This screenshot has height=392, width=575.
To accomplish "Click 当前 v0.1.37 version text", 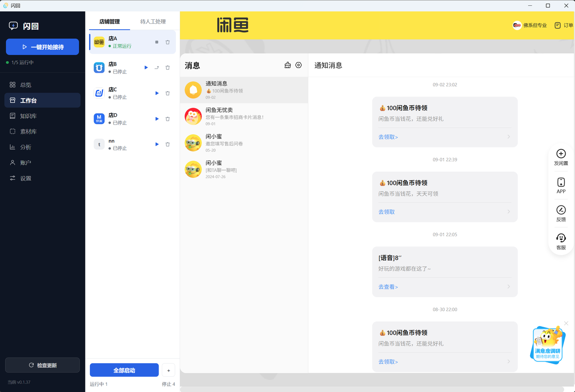I will pos(19,382).
